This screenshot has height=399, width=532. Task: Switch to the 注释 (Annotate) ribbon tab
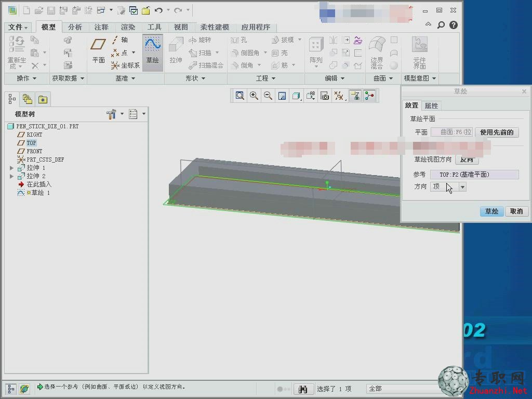pyautogui.click(x=101, y=27)
